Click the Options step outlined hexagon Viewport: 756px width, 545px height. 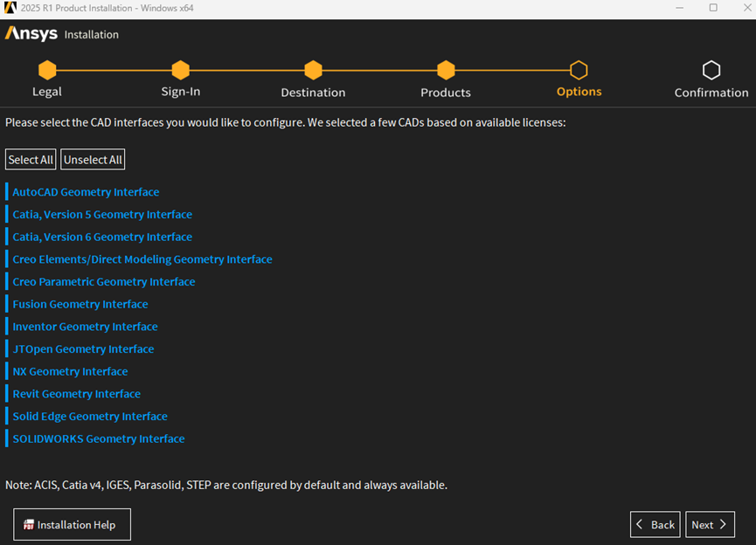coord(579,71)
